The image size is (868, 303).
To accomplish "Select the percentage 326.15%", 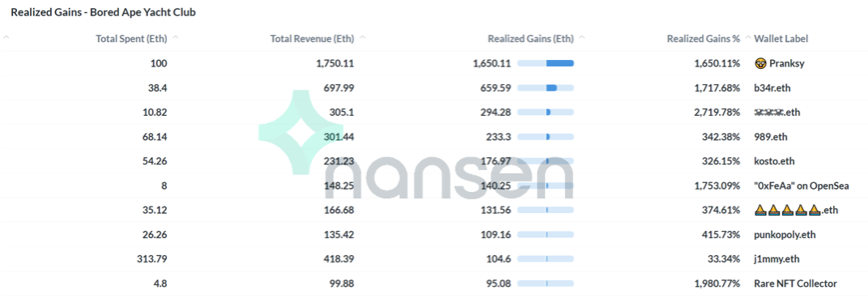I will point(721,161).
